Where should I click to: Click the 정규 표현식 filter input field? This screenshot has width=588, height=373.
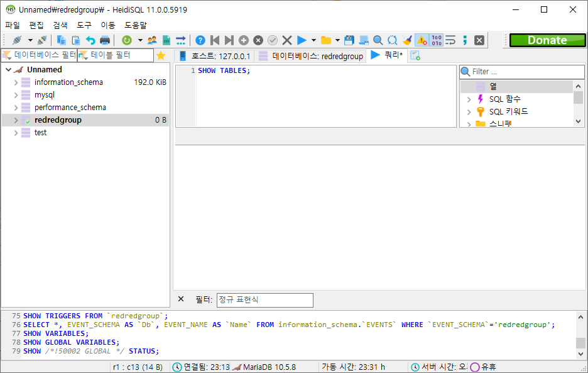[264, 300]
